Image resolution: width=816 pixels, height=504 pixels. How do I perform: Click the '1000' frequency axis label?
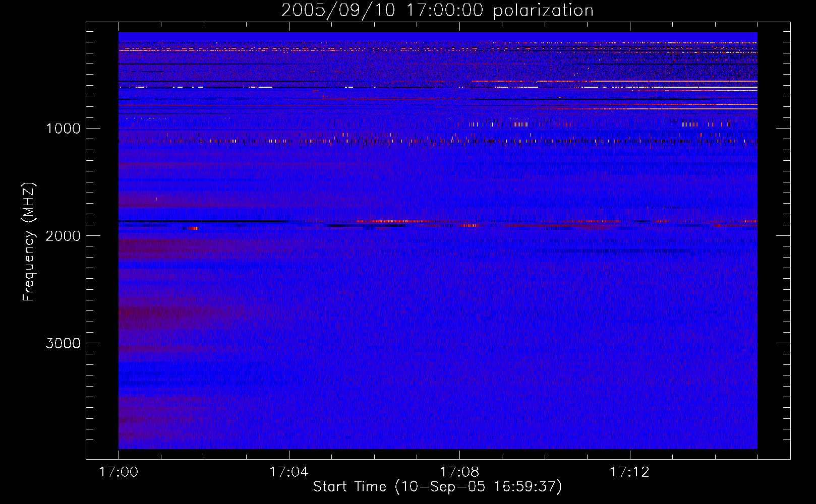click(63, 129)
